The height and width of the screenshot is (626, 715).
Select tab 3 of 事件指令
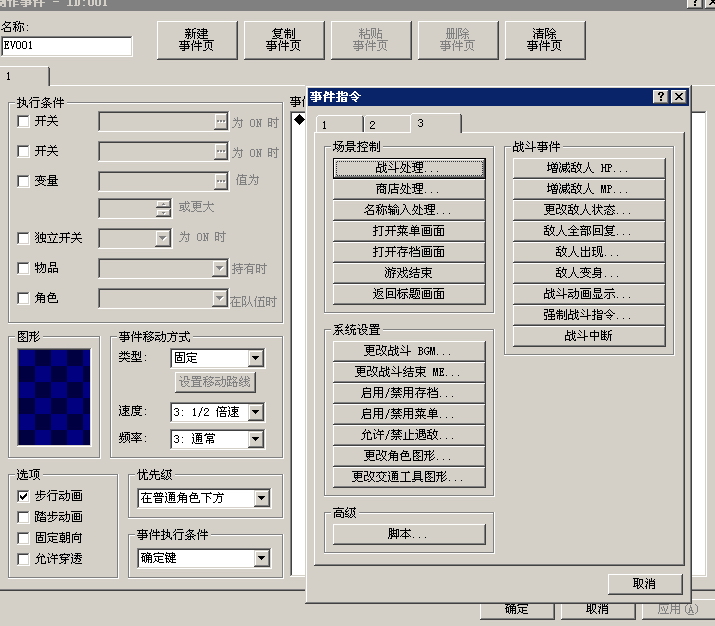[x=435, y=123]
